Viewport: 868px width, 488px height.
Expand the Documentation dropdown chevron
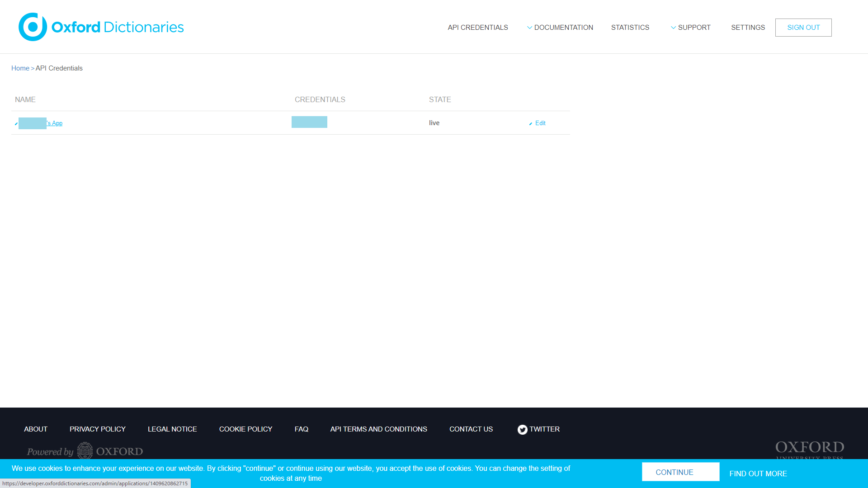click(529, 28)
